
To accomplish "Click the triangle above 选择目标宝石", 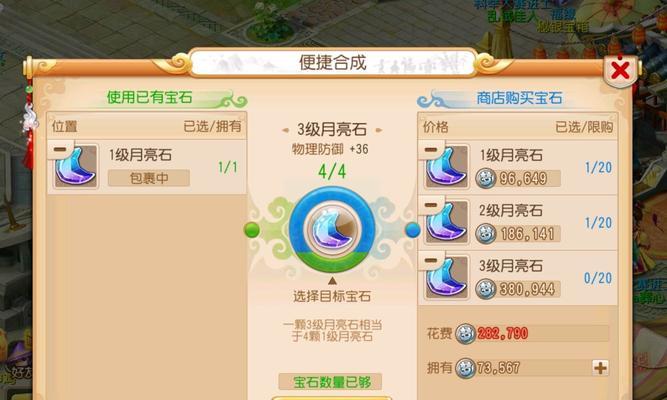I will pos(332,281).
